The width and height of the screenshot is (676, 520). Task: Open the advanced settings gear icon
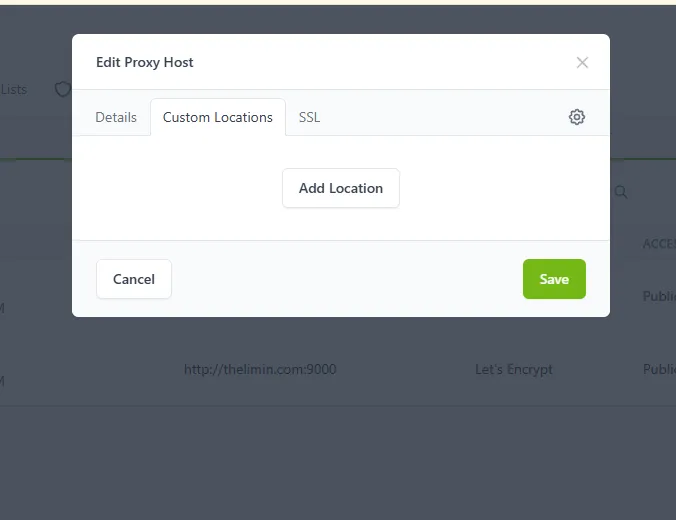[x=577, y=117]
